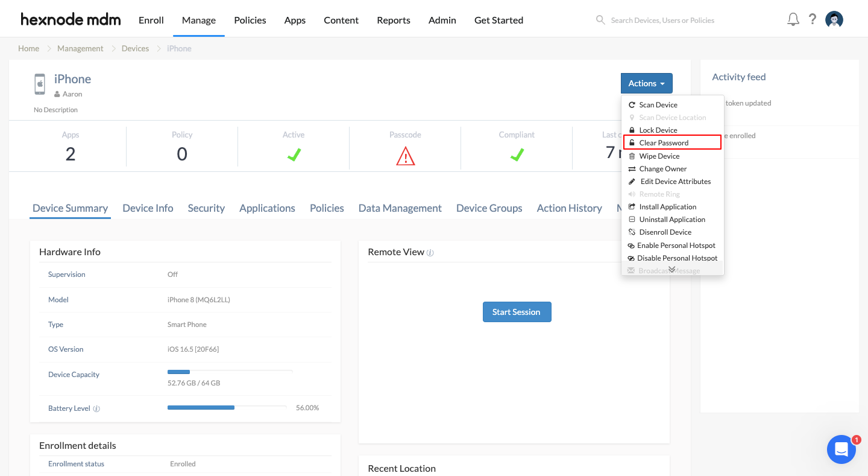
Task: Click the search magnifier icon
Action: click(x=600, y=20)
